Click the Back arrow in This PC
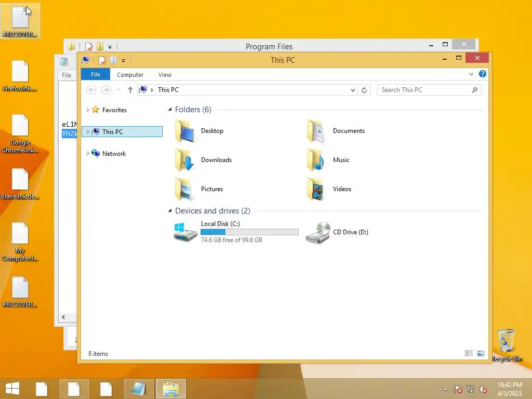 (91, 89)
